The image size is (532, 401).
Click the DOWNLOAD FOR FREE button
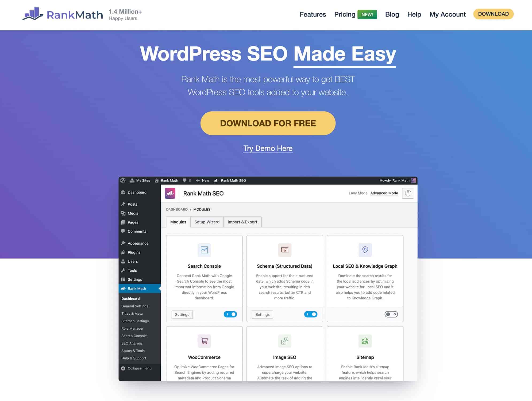268,123
